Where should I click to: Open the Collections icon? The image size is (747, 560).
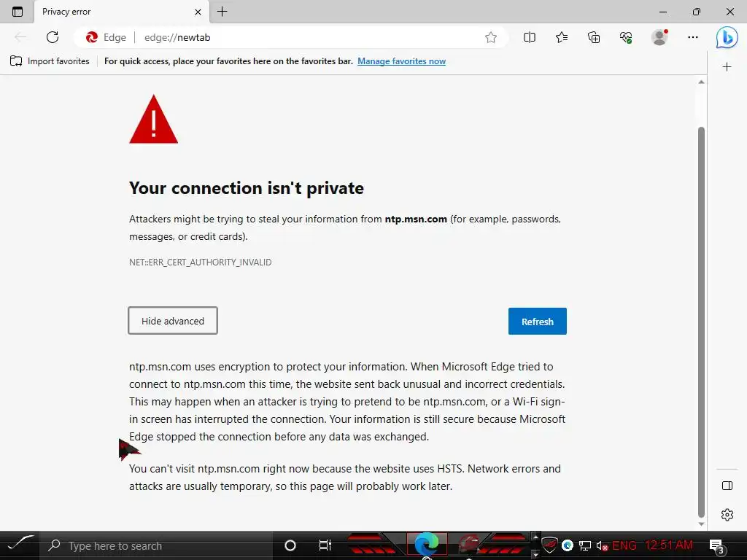(x=594, y=37)
